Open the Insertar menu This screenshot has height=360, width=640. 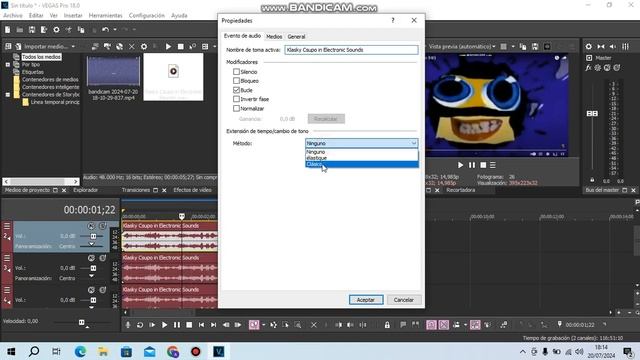point(73,15)
